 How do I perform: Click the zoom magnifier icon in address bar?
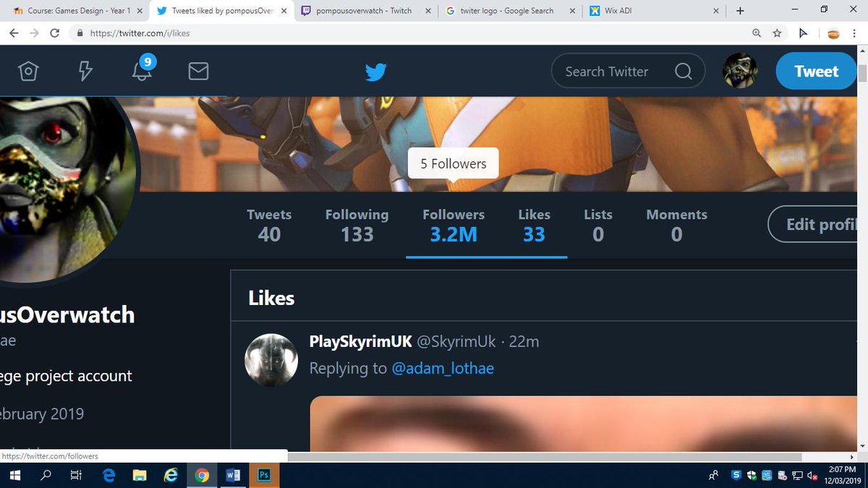coord(757,33)
